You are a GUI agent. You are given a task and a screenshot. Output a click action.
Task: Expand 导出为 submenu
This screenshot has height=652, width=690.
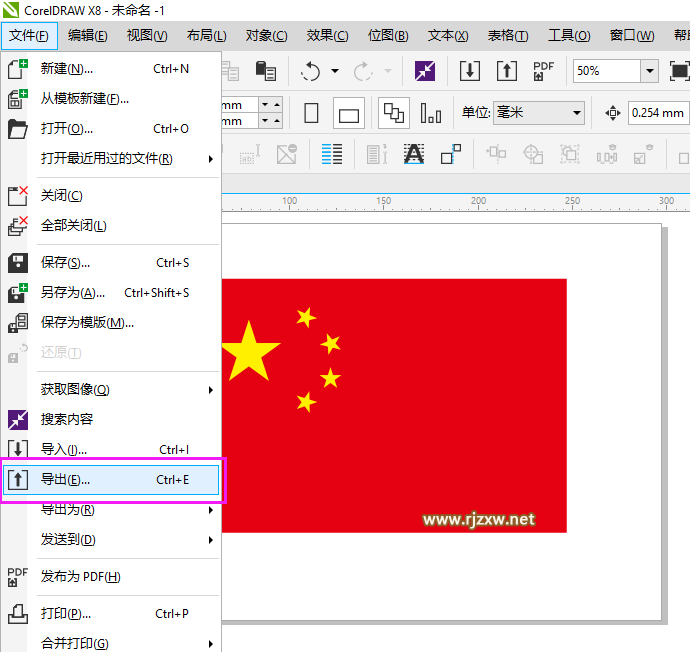coord(211,510)
